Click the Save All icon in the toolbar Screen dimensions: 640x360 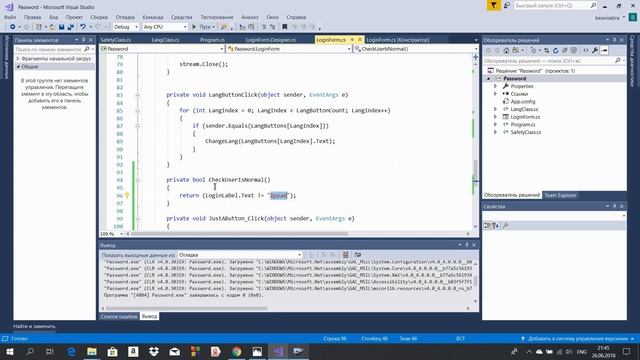pos(71,27)
